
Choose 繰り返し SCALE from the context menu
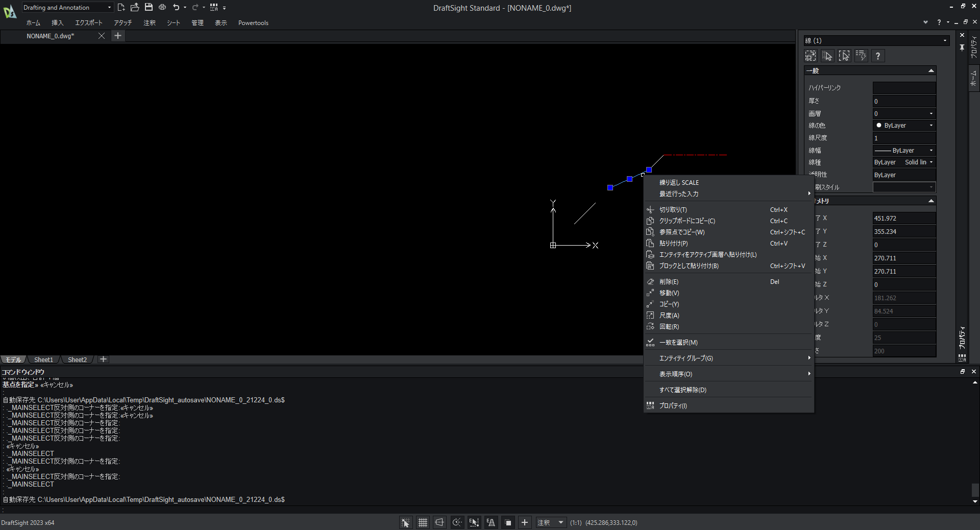coord(728,183)
